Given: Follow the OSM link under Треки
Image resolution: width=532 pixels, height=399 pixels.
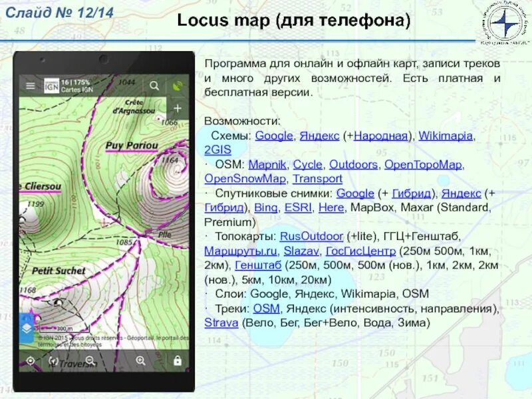Looking at the screenshot, I should coord(267,309).
